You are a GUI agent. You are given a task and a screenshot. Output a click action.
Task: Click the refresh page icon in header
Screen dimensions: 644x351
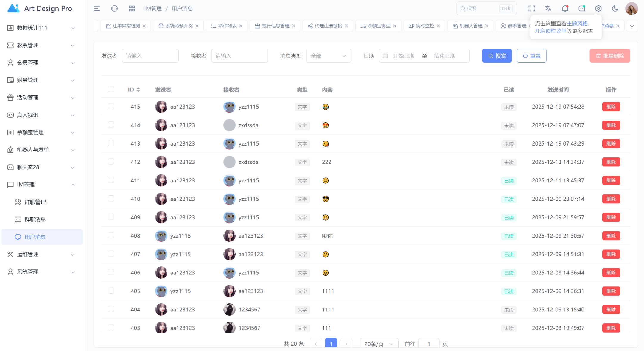click(114, 9)
